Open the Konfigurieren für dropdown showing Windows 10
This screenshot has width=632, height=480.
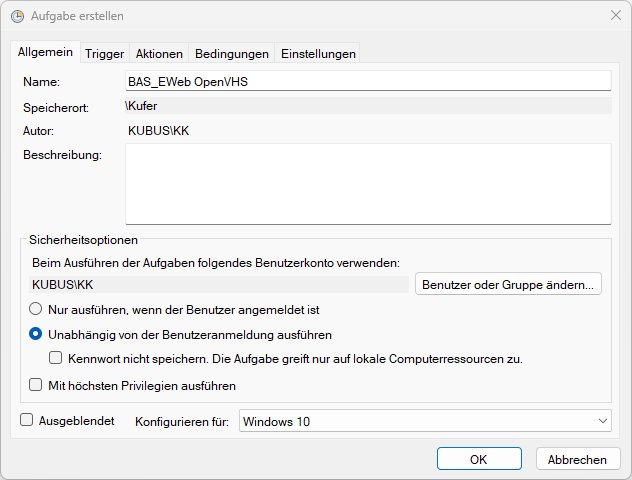tap(425, 421)
